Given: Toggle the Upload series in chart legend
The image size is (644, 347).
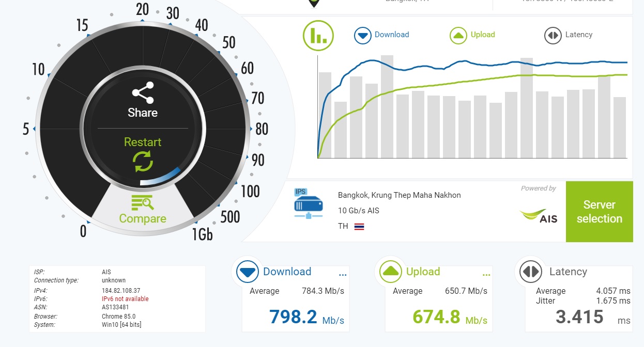Looking at the screenshot, I should click(472, 35).
